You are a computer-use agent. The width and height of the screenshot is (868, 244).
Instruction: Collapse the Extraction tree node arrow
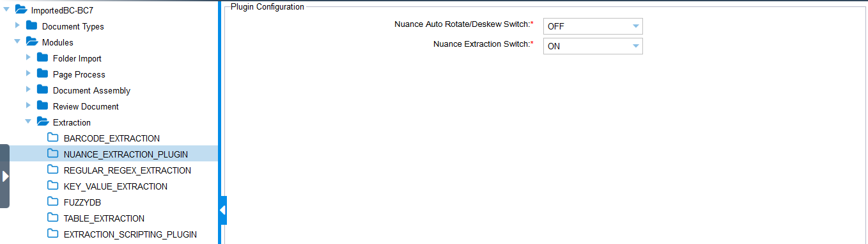pos(28,122)
